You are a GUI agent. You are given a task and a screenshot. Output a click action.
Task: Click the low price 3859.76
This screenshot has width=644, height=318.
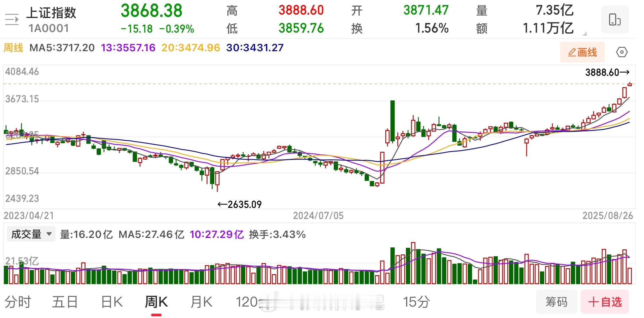pos(301,28)
